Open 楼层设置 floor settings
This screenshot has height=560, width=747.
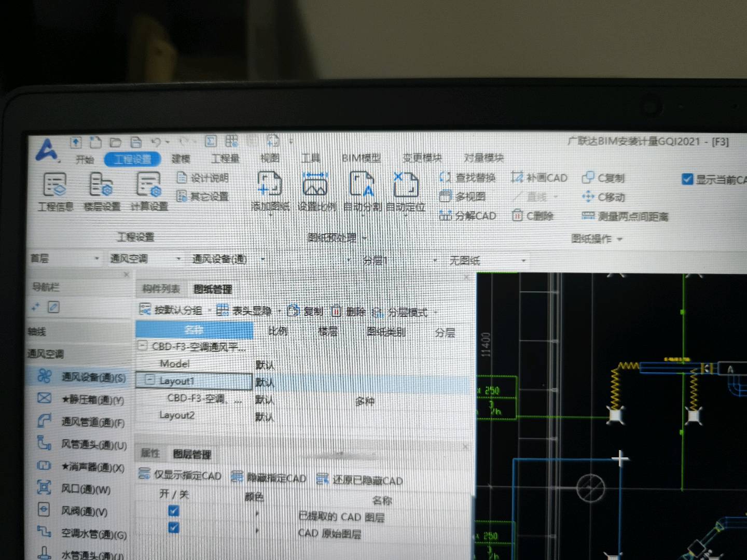click(102, 192)
